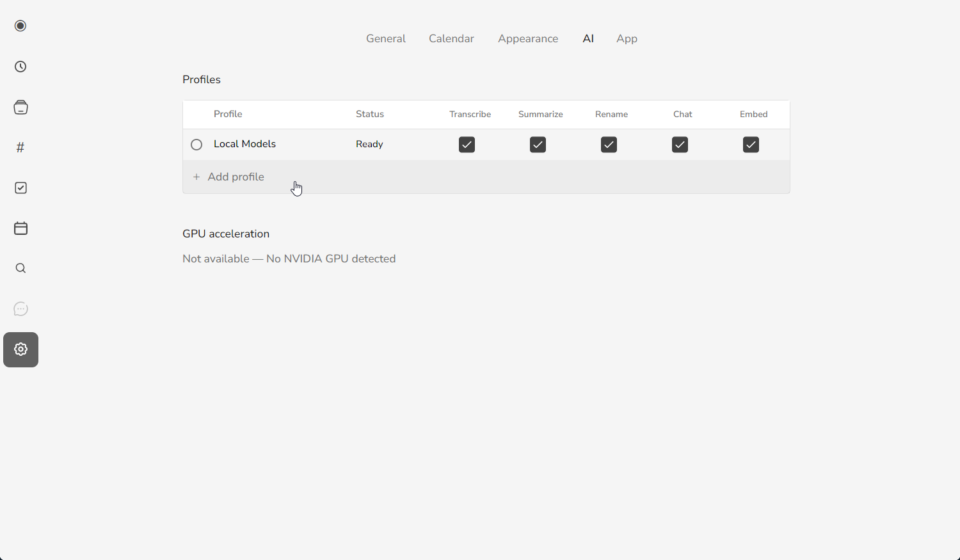
Task: Open the history clock icon
Action: [x=20, y=67]
